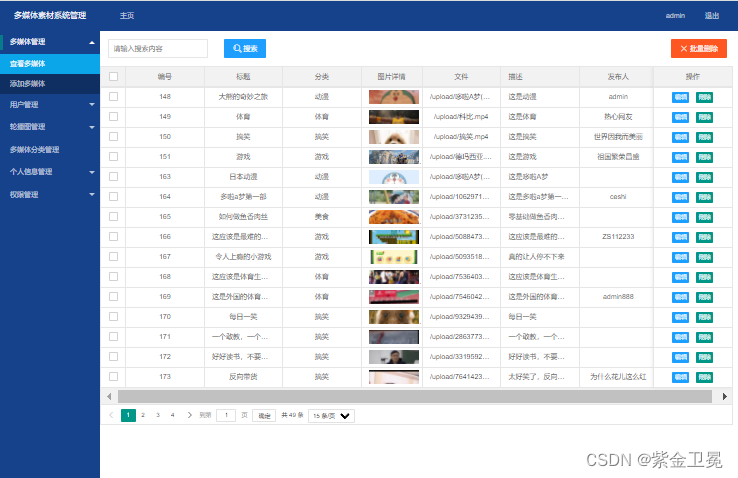Viewport: 738px width, 478px height.
Task: Expand the permission management sidebar menu
Action: (50, 194)
